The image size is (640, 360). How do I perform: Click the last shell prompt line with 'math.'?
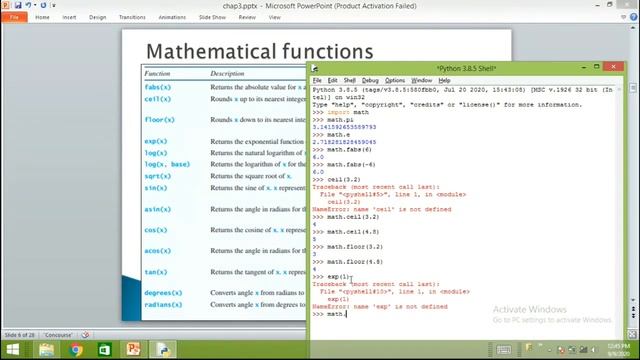pyautogui.click(x=329, y=314)
